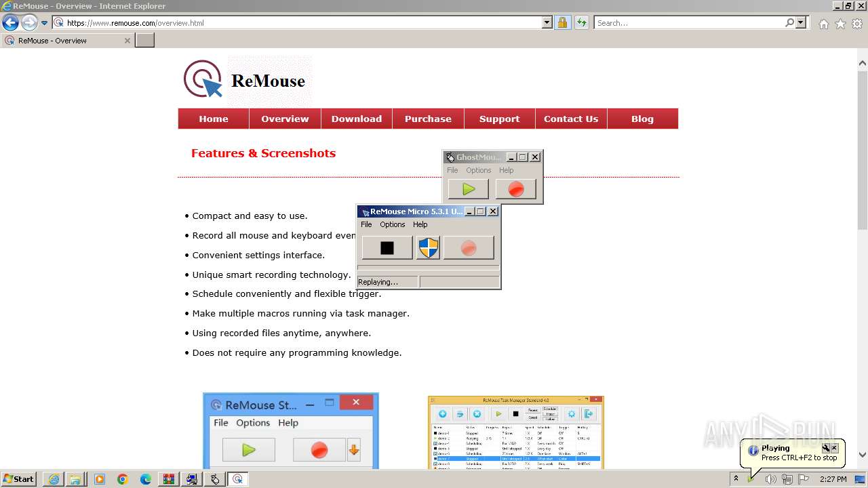The image size is (868, 488).
Task: Click the page scrollbar up arrow
Action: pos(863,63)
